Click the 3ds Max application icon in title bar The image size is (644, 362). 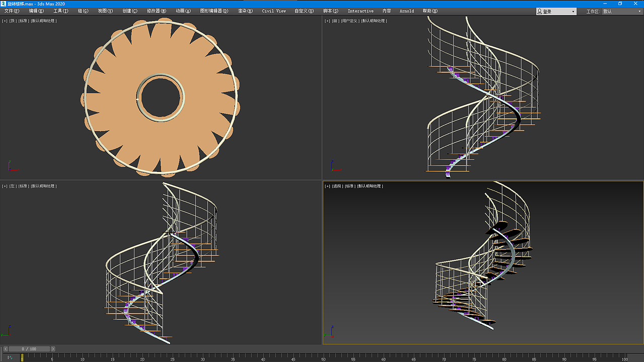(3, 4)
